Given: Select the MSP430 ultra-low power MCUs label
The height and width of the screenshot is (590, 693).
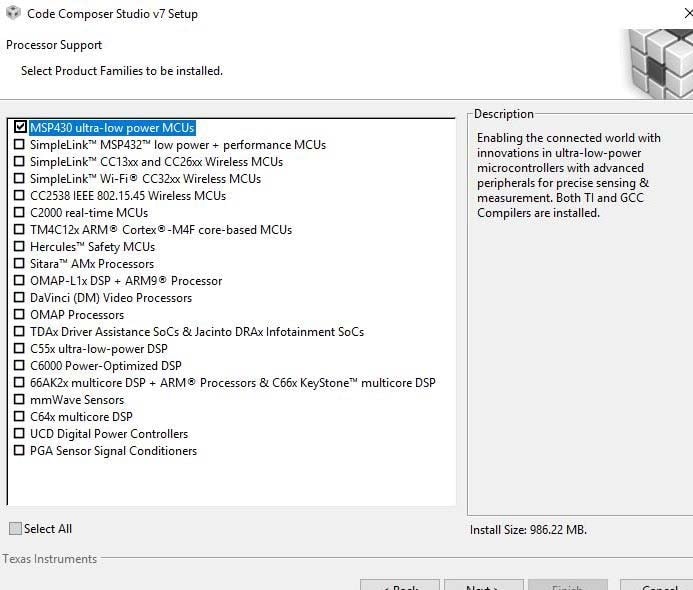Looking at the screenshot, I should pyautogui.click(x=112, y=128).
